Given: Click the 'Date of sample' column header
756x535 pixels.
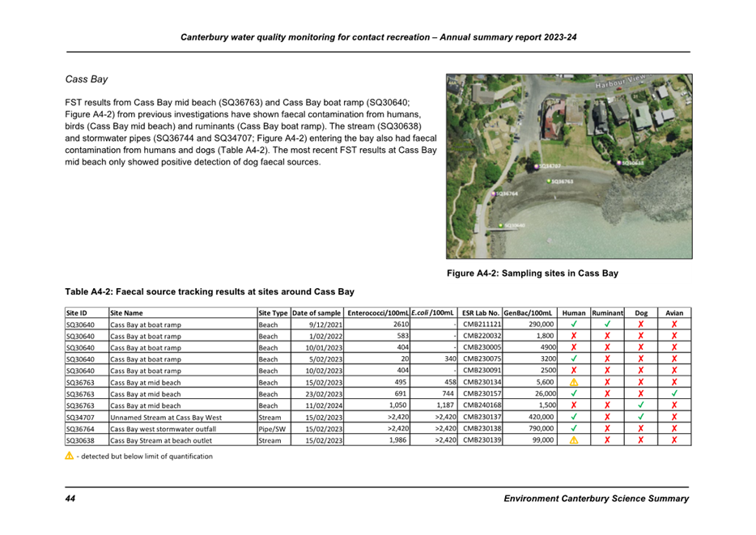Looking at the screenshot, I should 316,312.
